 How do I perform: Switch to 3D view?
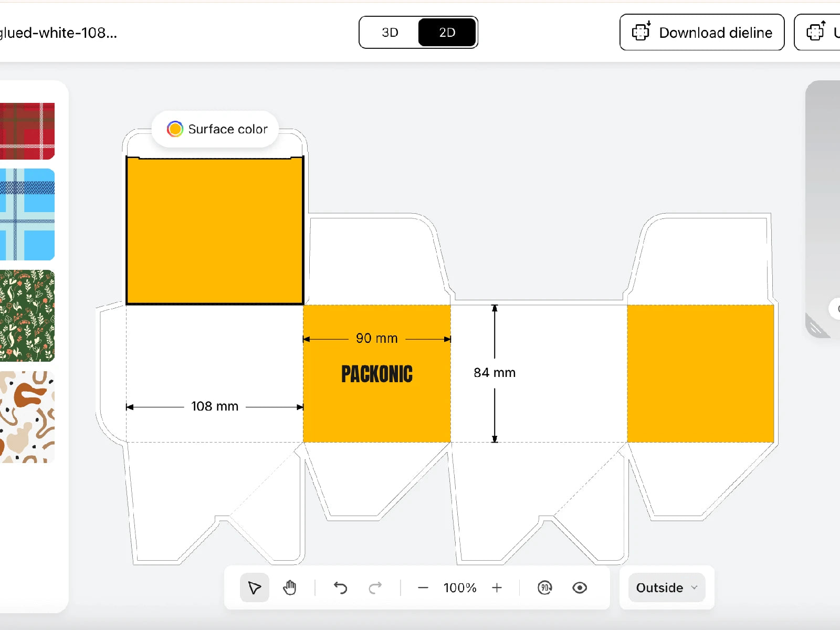390,33
